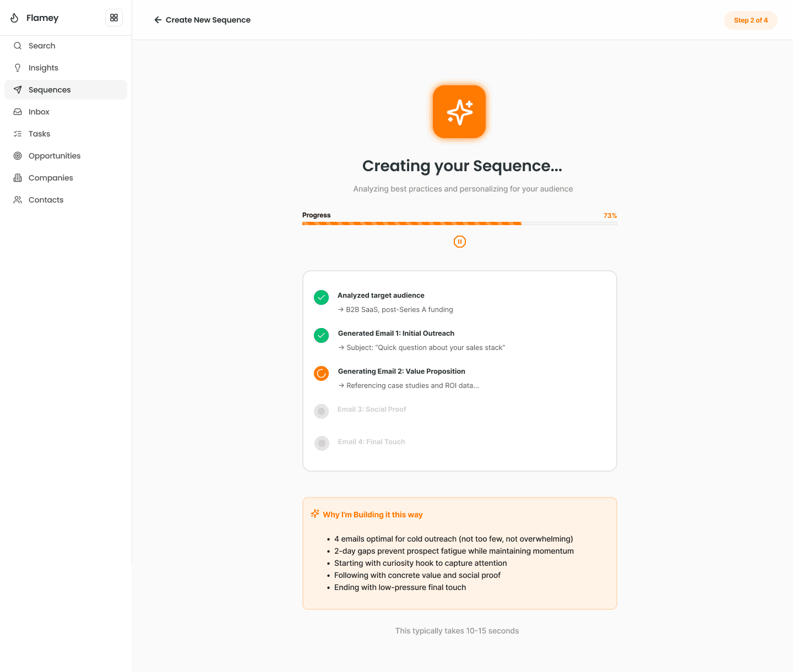
Task: Navigate to Contacts
Action: [x=66, y=200]
